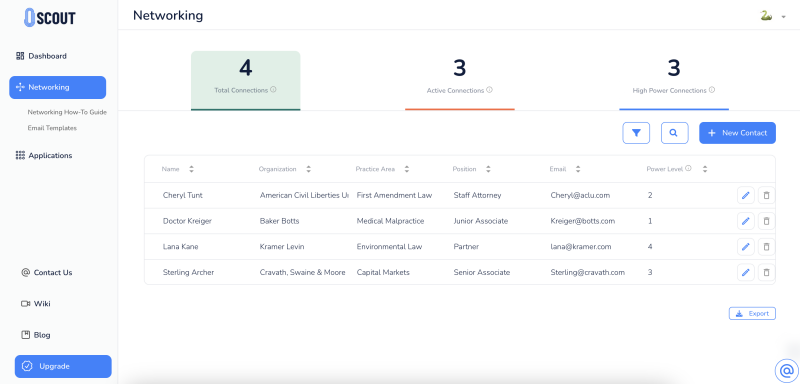The height and width of the screenshot is (384, 800).
Task: Click the Doctor Kreiger name cell
Action: point(187,221)
